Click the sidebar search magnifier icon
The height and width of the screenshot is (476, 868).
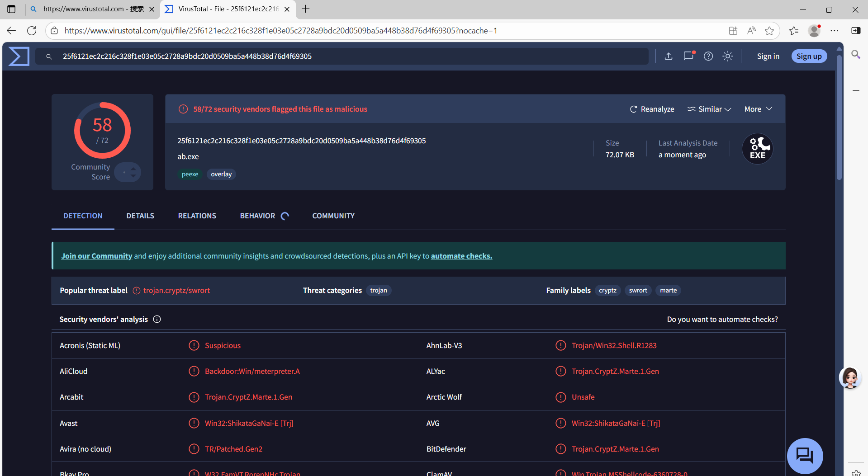click(x=856, y=55)
